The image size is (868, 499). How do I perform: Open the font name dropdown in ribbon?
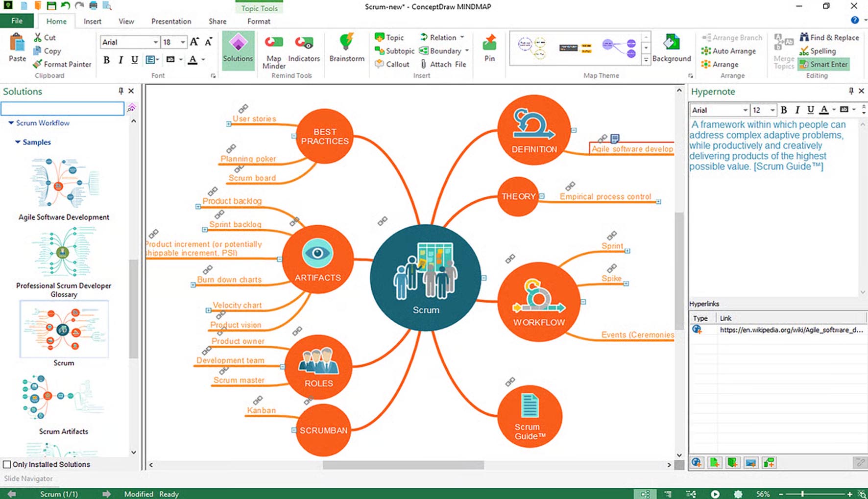pyautogui.click(x=155, y=42)
